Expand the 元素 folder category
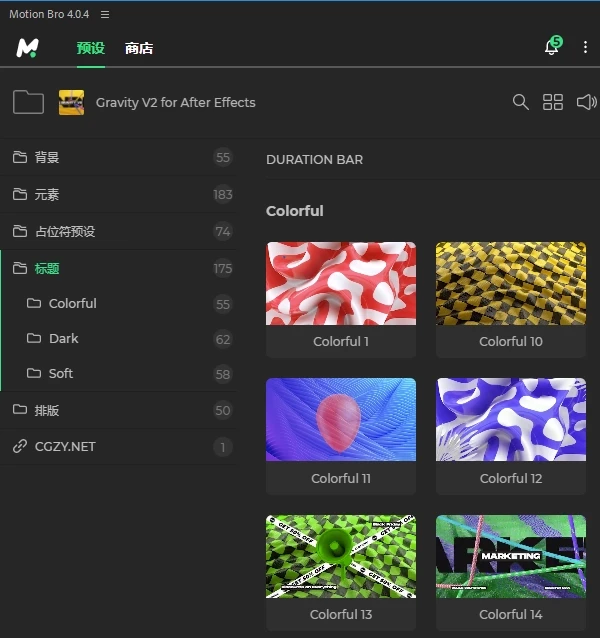Image resolution: width=600 pixels, height=638 pixels. coord(47,194)
